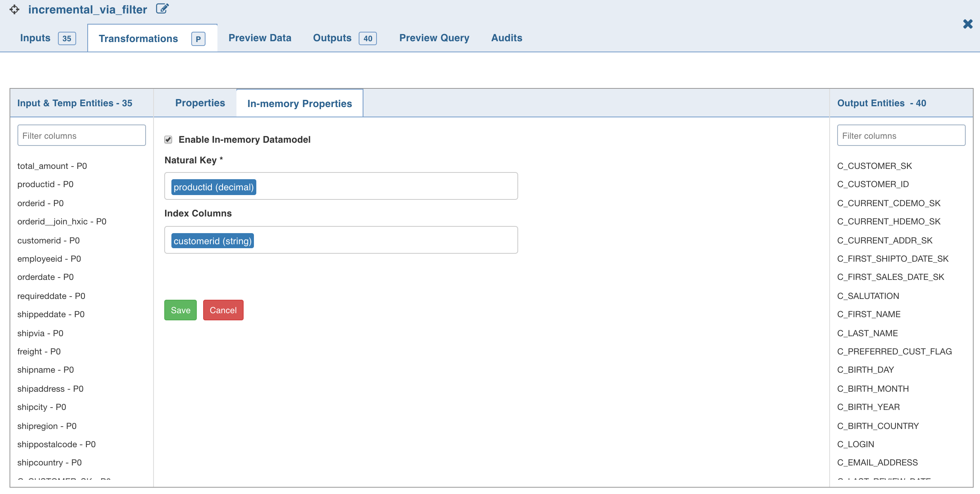Close the dialog with the X icon
This screenshot has width=980, height=494.
[x=968, y=24]
